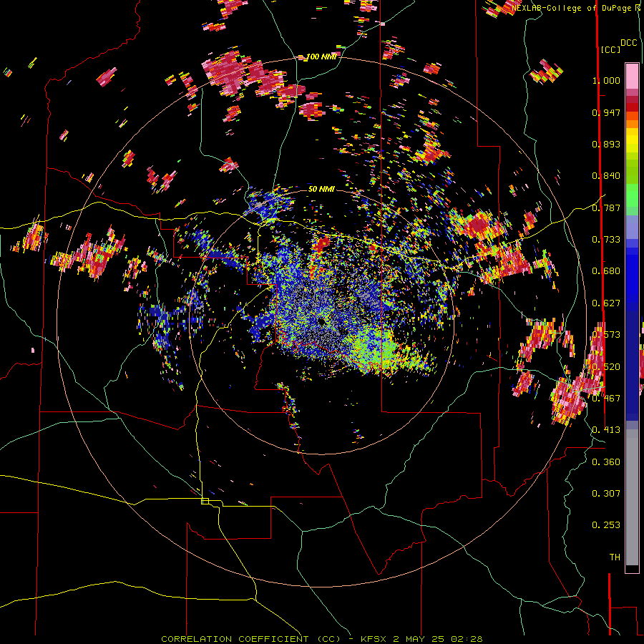Image resolution: width=644 pixels, height=644 pixels.
Task: Click the 0.627 scale value
Action: pyautogui.click(x=606, y=303)
